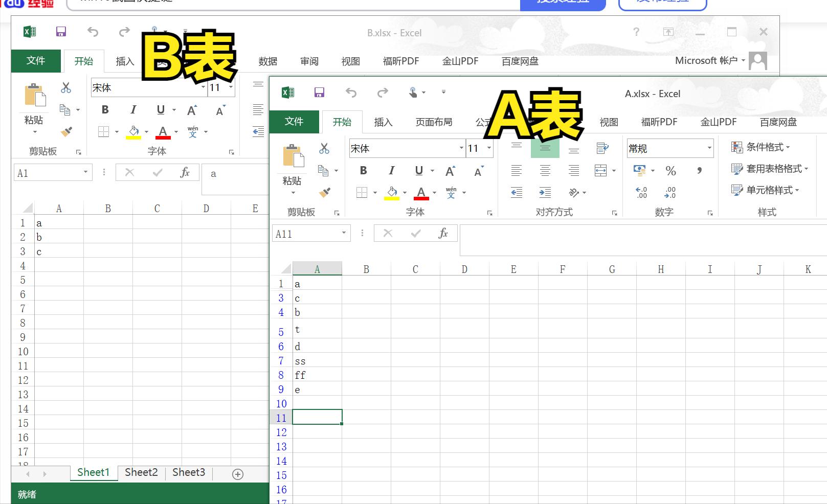Switch to Sheet2 in B.xlsx
Image resolution: width=827 pixels, height=504 pixels.
point(141,472)
